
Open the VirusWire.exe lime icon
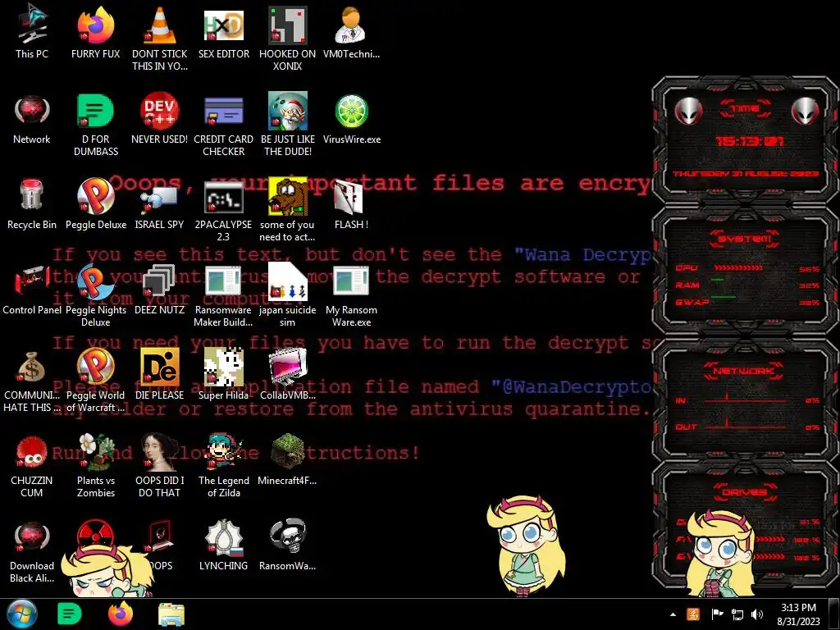(x=351, y=118)
